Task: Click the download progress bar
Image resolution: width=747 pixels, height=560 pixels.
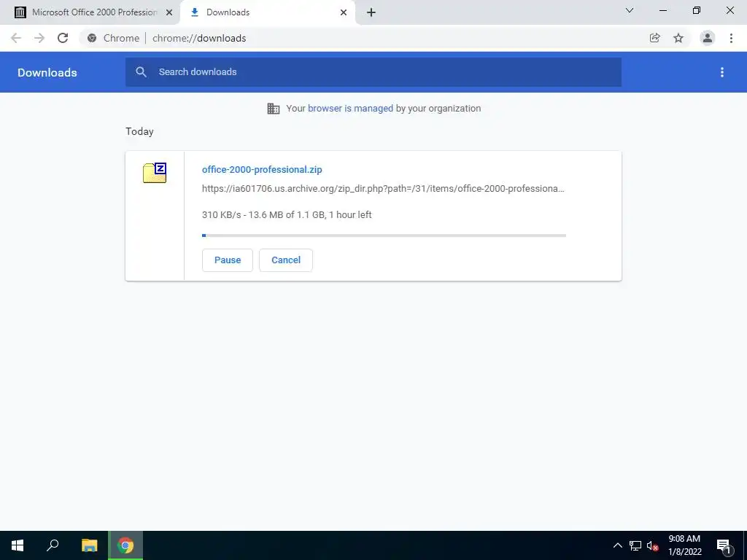Action: point(384,236)
